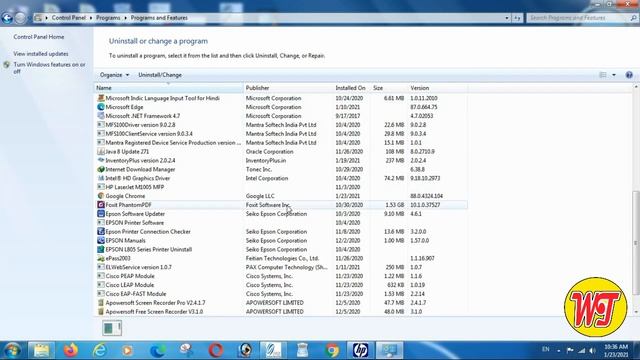
Task: Sort by the Installed On column header
Action: point(352,88)
